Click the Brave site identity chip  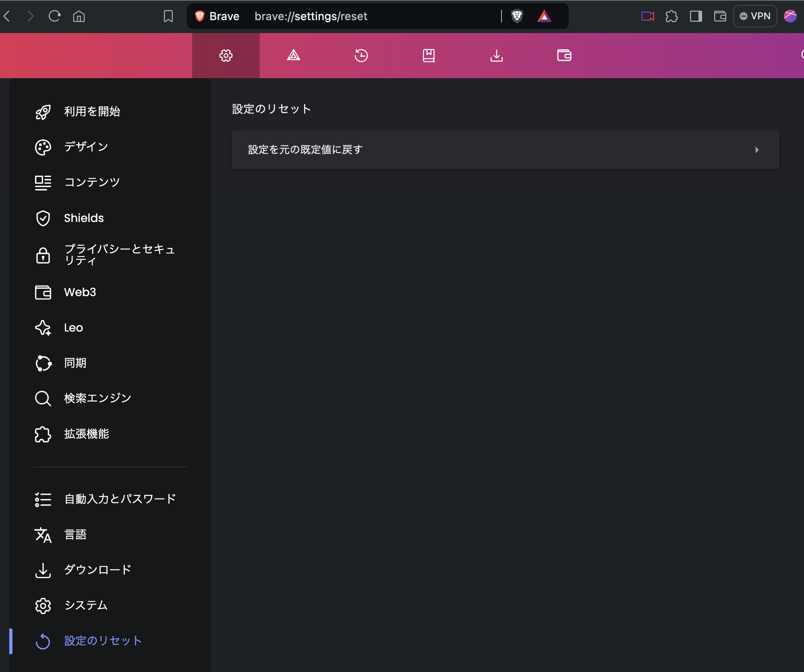point(218,16)
